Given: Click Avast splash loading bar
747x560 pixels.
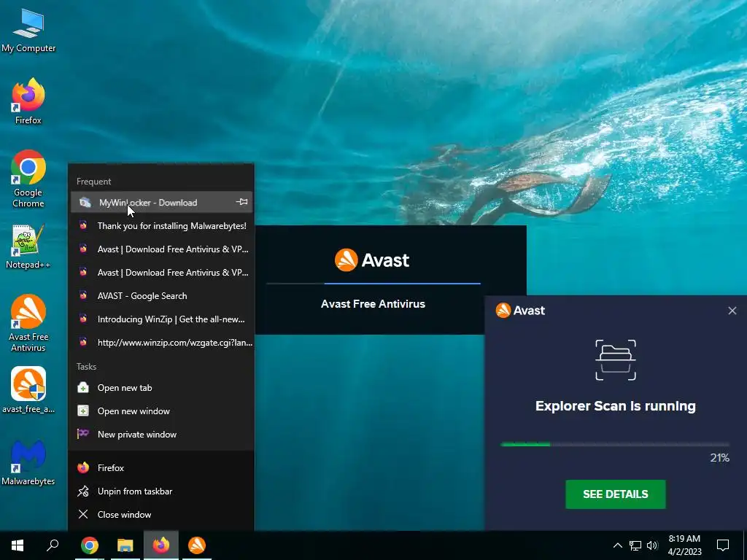Looking at the screenshot, I should tap(373, 284).
